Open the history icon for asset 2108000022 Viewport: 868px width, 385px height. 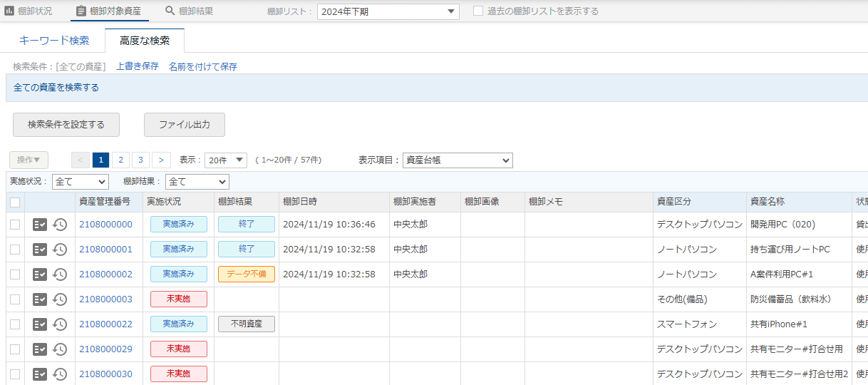point(61,324)
